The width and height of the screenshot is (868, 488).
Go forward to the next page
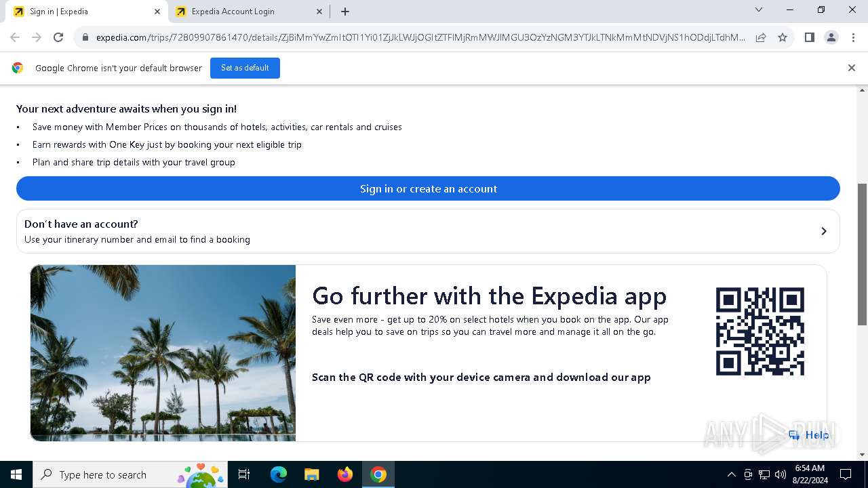point(37,37)
